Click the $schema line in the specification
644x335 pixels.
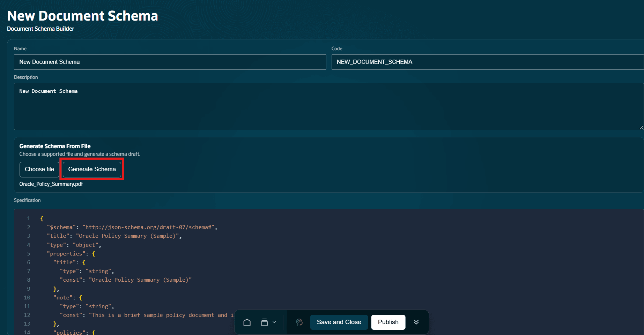click(x=132, y=227)
